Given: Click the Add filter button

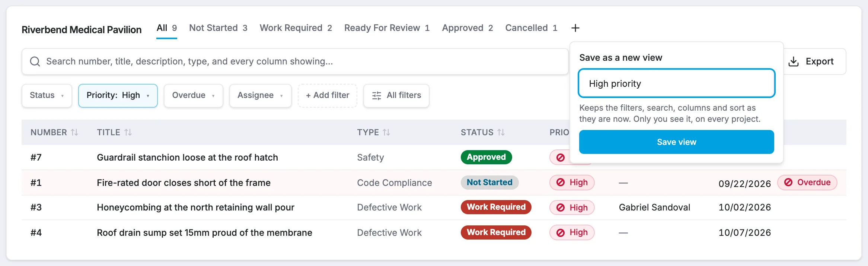Looking at the screenshot, I should coord(328,96).
